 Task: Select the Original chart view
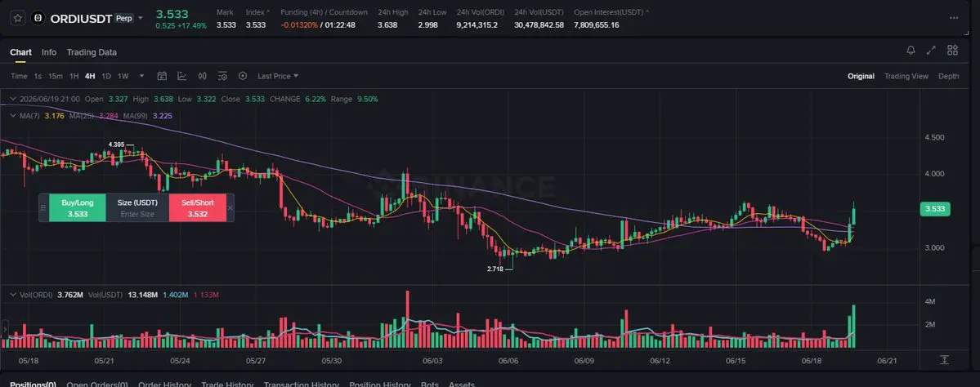pyautogui.click(x=861, y=76)
